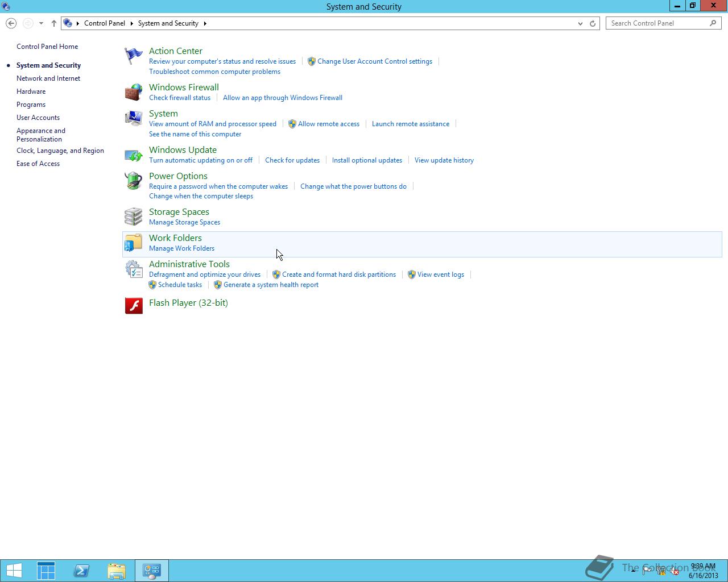Select Clock, Language, and Region

point(60,151)
